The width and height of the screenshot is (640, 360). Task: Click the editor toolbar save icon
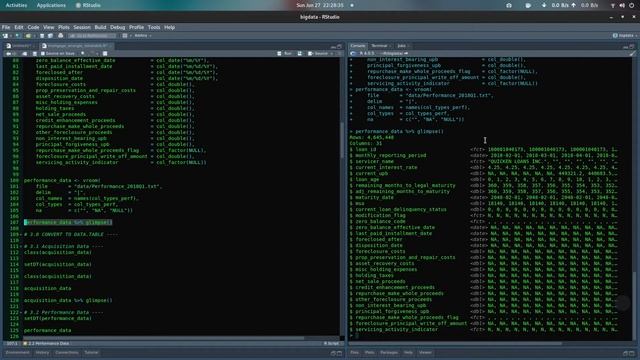tap(35, 53)
